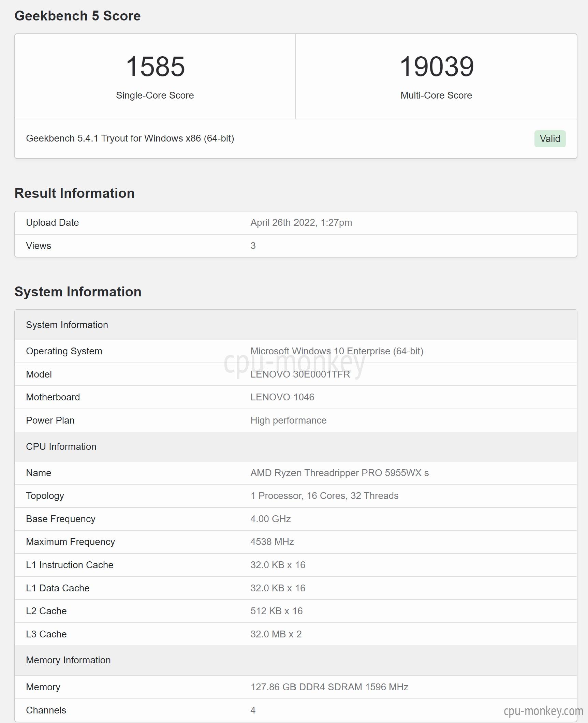This screenshot has height=723, width=588.
Task: Click the L1 Instruction Cache label
Action: pyautogui.click(x=70, y=565)
